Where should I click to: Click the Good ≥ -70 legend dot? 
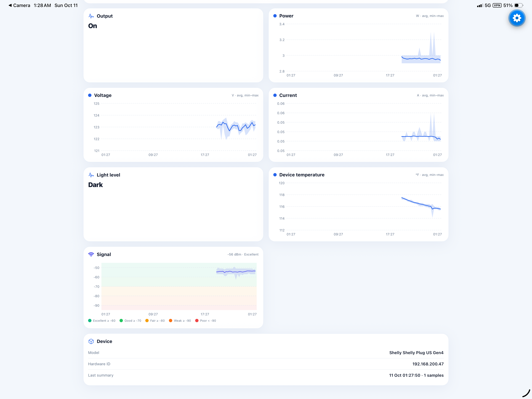pos(121,321)
